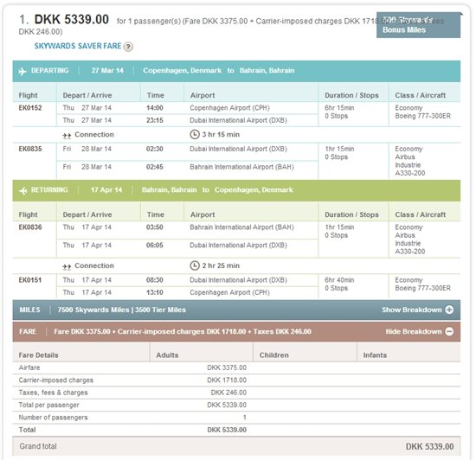Click the Number of passengers row label
The height and width of the screenshot is (460, 476).
[x=53, y=418]
